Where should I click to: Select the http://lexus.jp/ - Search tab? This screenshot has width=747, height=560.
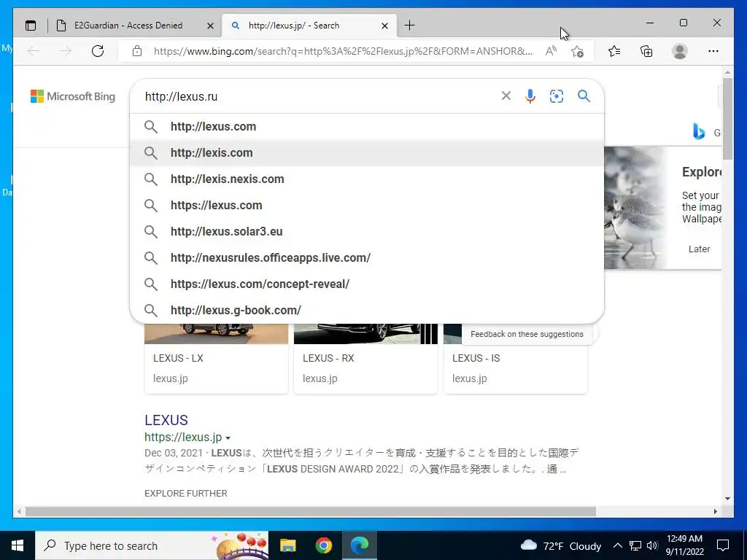click(294, 26)
